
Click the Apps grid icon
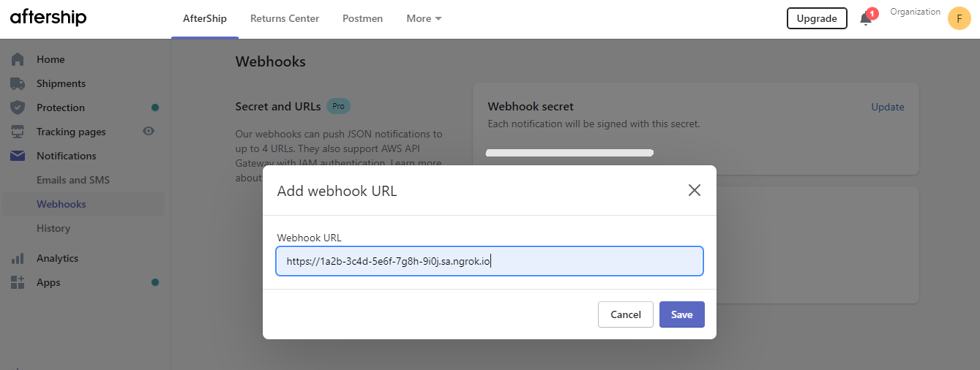click(x=18, y=282)
